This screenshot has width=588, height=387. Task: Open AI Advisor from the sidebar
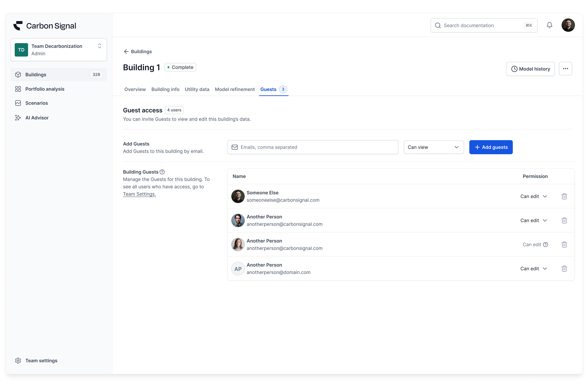(37, 118)
